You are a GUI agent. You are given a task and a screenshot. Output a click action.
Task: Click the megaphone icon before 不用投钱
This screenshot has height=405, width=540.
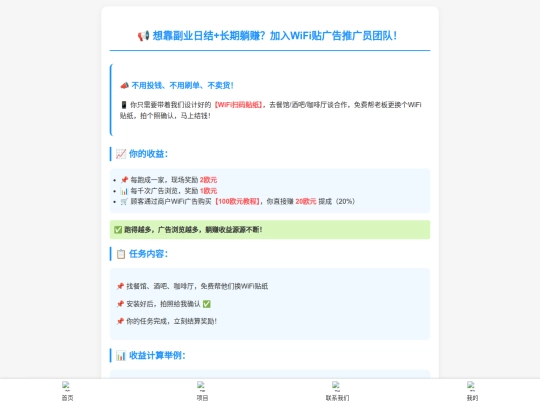(124, 85)
